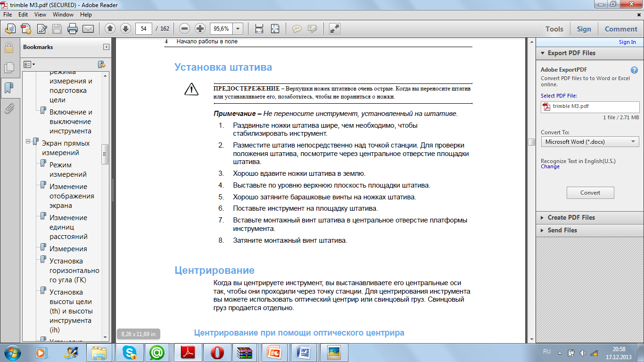The height and width of the screenshot is (362, 644).
Task: Click the Print file icon
Action: (72, 29)
